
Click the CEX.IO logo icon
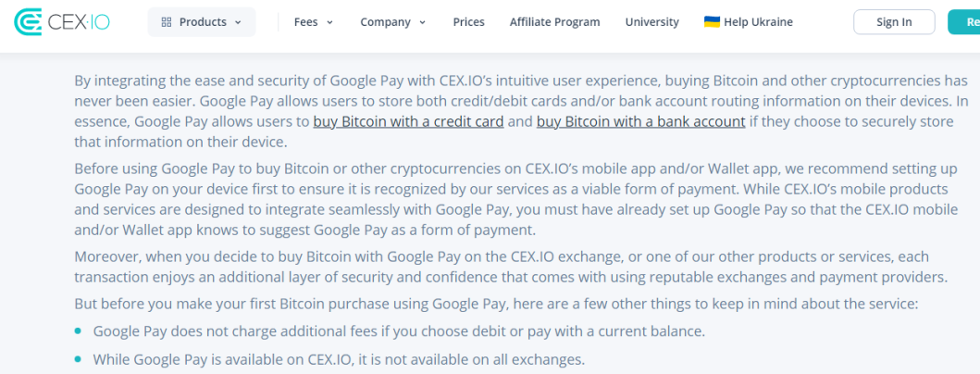point(28,22)
